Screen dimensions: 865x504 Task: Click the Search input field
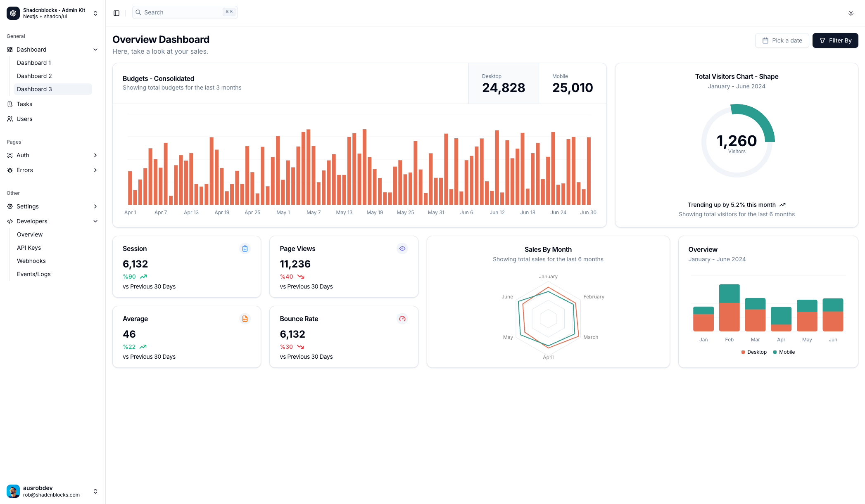185,12
